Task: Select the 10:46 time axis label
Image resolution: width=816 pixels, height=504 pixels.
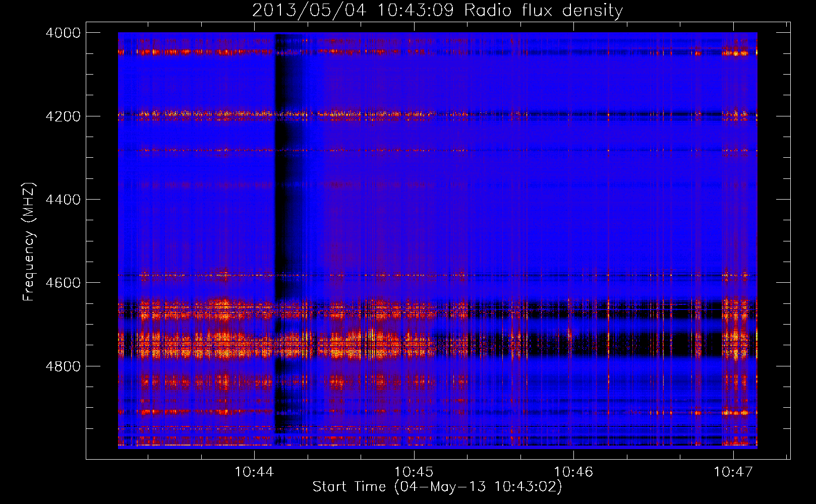Action: [573, 472]
